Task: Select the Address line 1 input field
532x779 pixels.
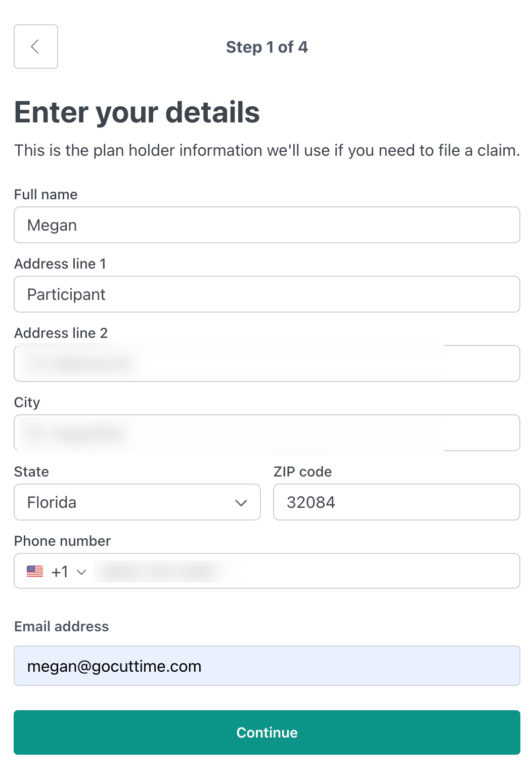Action: 267,294
